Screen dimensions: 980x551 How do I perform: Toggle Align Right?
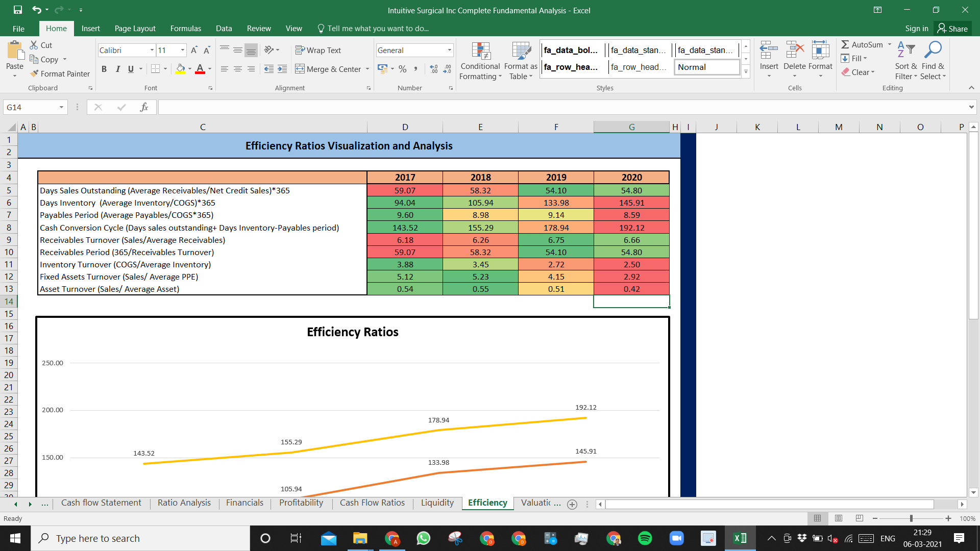point(251,69)
